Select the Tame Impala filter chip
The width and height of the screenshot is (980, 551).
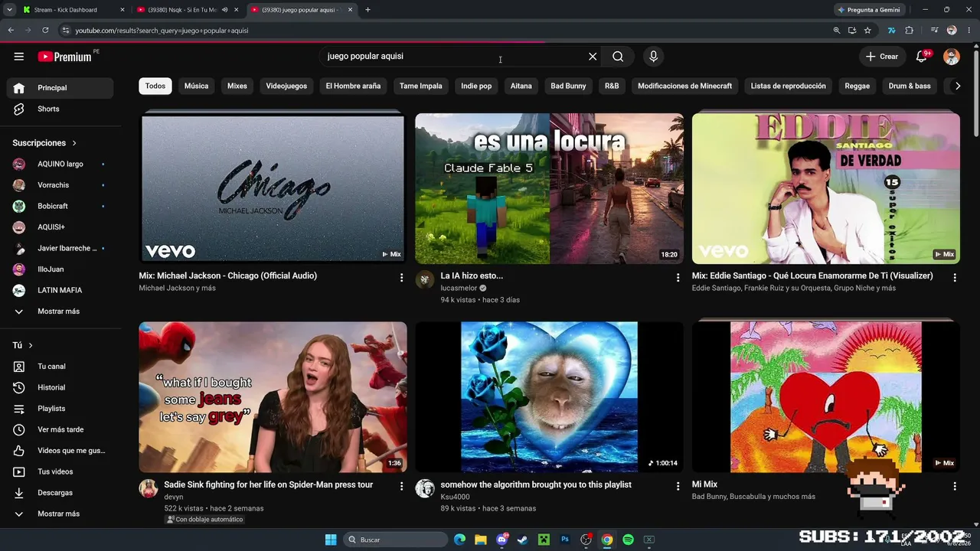421,86
